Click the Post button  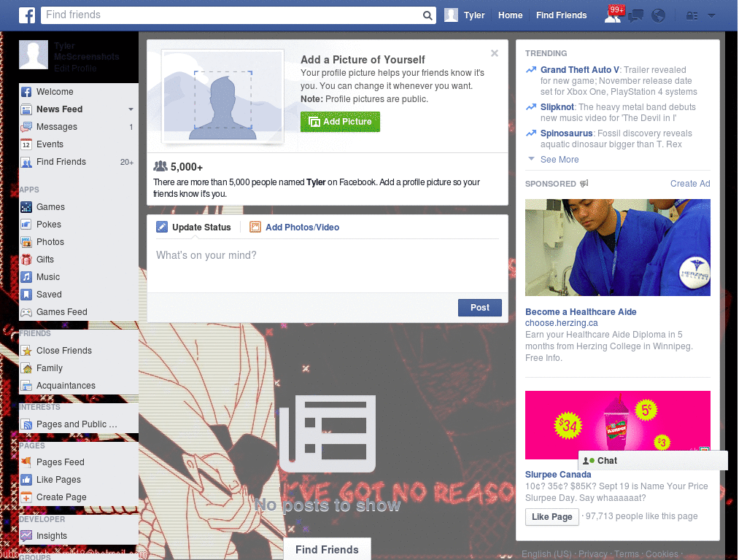480,308
